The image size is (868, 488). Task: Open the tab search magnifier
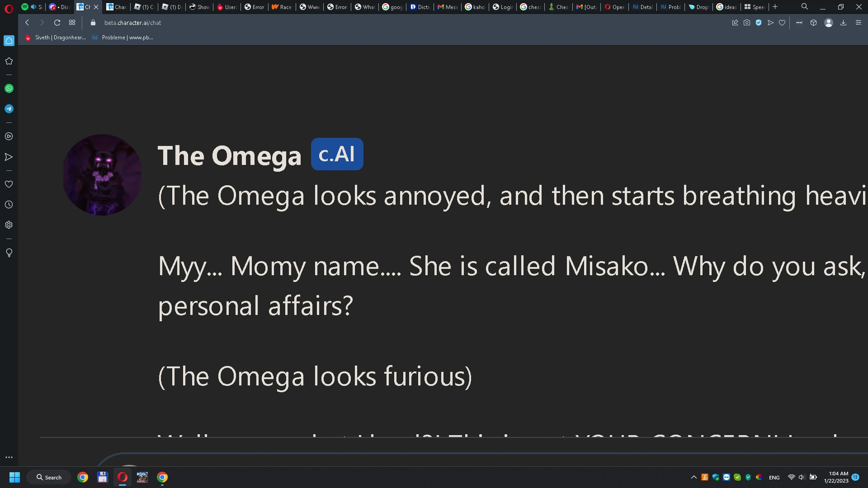coord(805,7)
